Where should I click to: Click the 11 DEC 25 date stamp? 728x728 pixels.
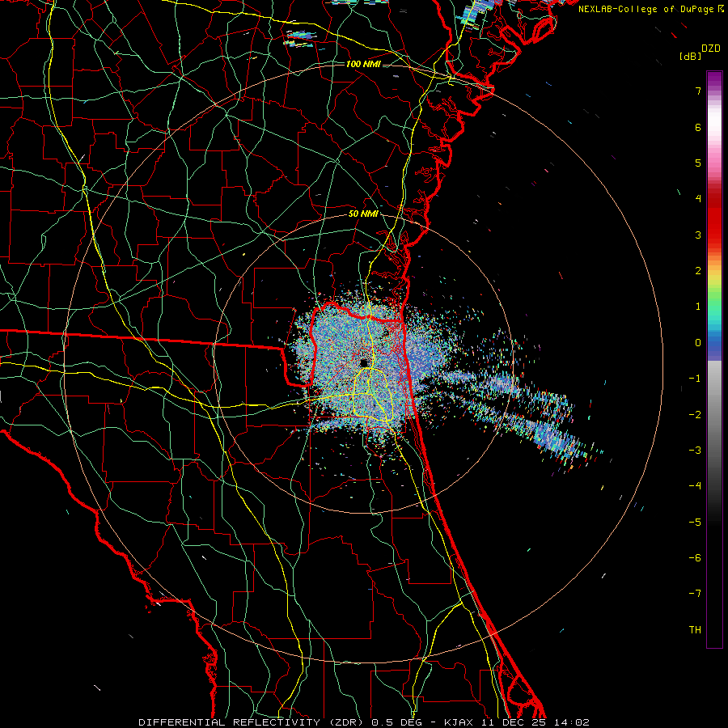pyautogui.click(x=514, y=722)
